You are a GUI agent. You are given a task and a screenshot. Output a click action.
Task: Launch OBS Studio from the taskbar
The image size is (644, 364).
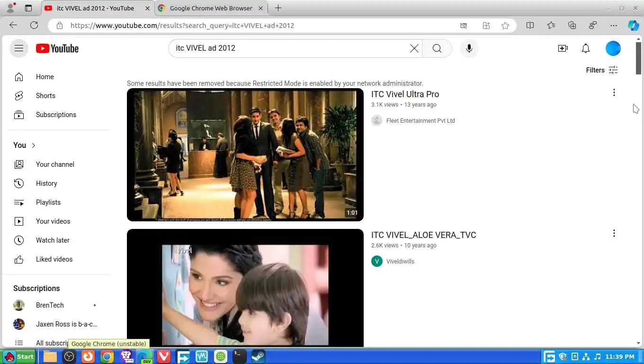point(69,356)
